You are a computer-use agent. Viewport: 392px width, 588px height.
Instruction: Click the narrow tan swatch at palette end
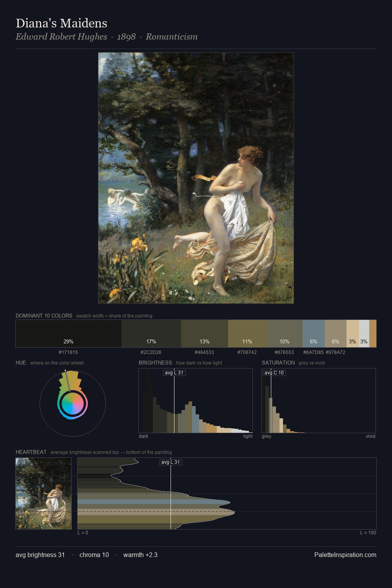373,334
